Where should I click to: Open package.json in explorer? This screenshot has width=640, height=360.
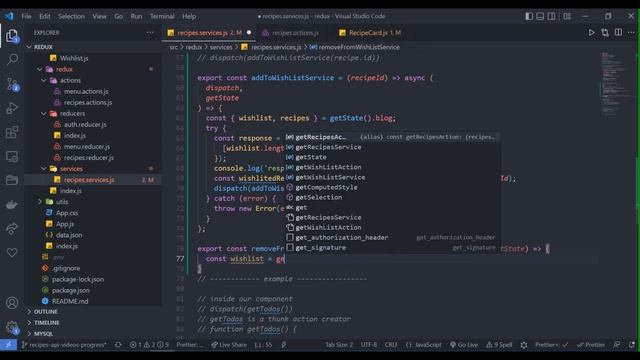pyautogui.click(x=71, y=290)
